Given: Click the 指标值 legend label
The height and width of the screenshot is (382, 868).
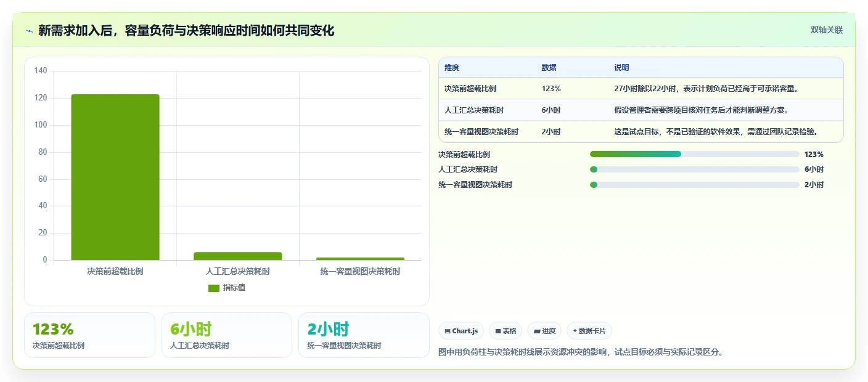Looking at the screenshot, I should click(234, 288).
